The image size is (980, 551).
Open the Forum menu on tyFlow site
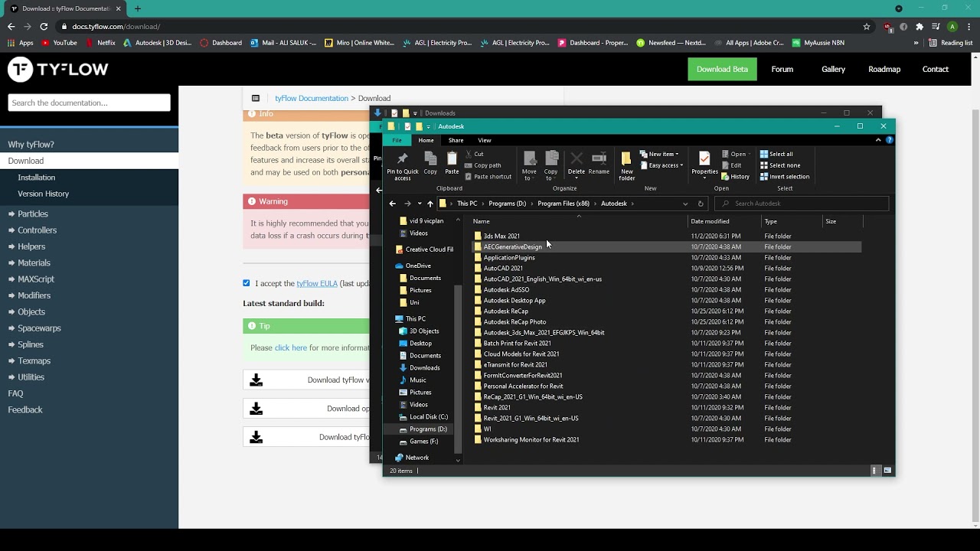pos(782,69)
